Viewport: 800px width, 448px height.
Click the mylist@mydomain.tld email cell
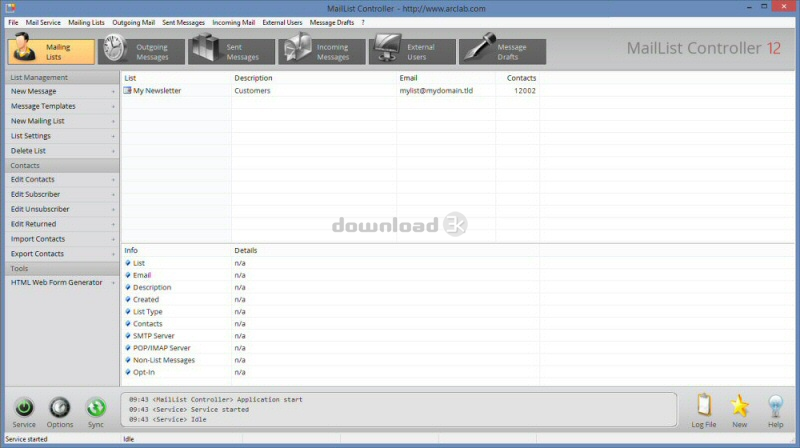click(436, 91)
